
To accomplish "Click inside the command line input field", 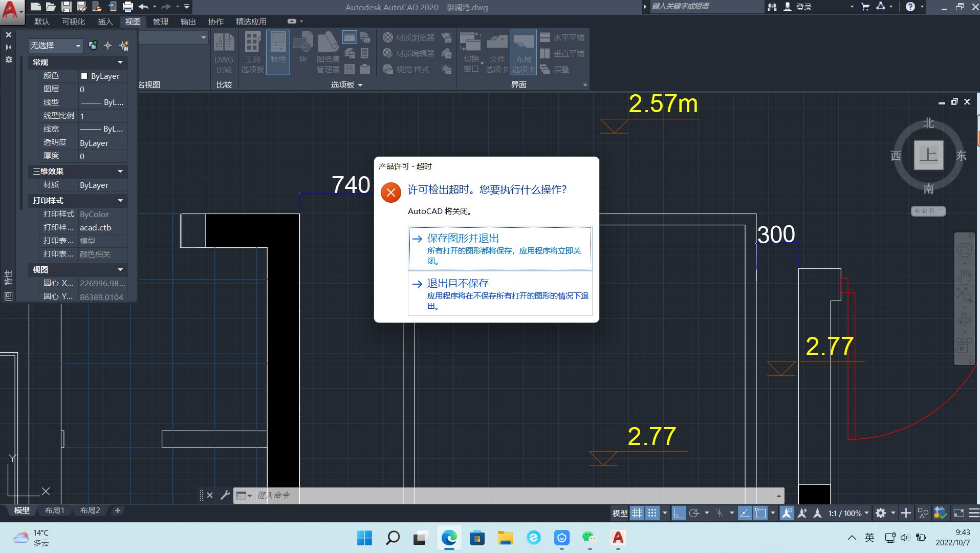I will pyautogui.click(x=358, y=495).
